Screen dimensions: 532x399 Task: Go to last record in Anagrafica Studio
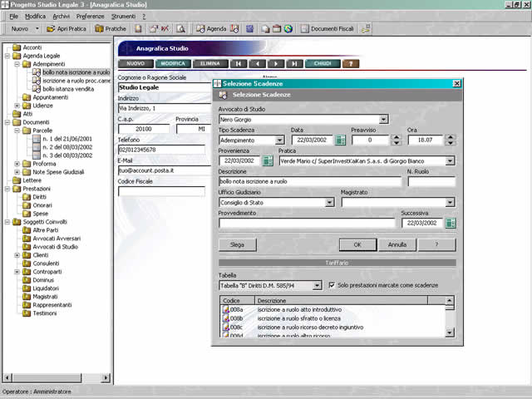294,63
